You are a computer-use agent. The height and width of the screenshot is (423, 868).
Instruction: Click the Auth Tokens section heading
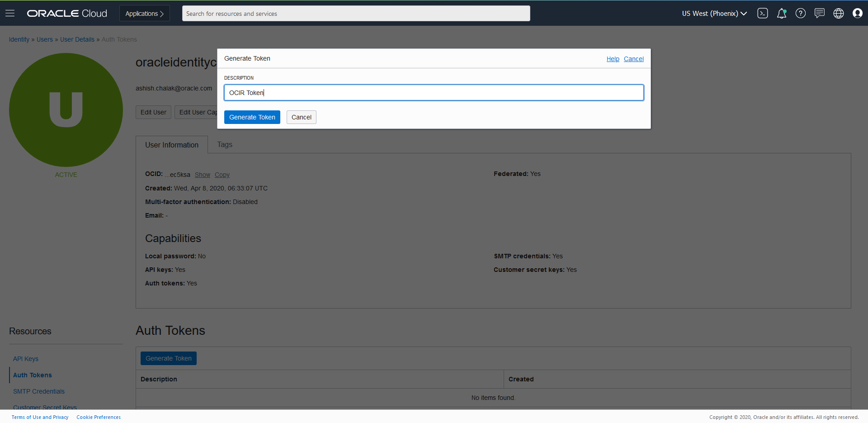[170, 331]
